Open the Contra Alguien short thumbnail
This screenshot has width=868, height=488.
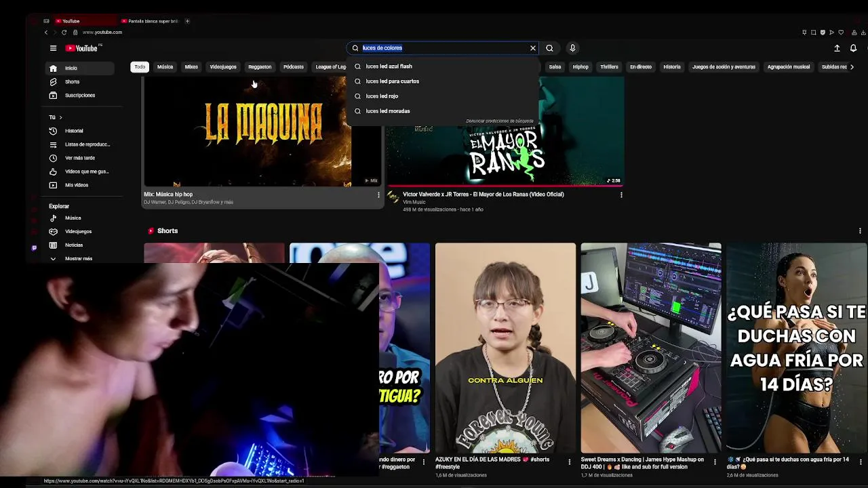tap(505, 348)
